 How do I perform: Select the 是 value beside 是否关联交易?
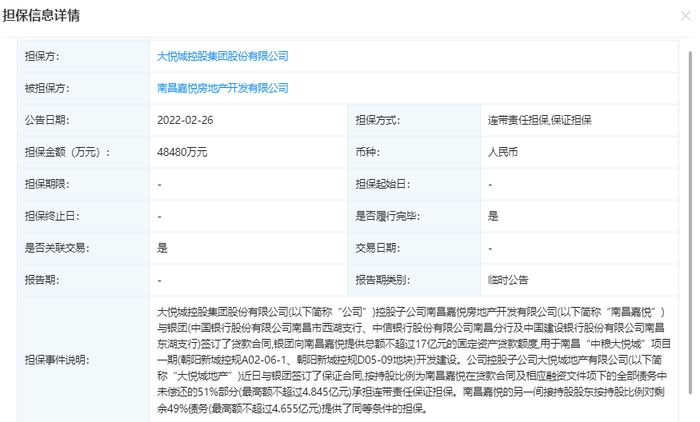coord(162,248)
